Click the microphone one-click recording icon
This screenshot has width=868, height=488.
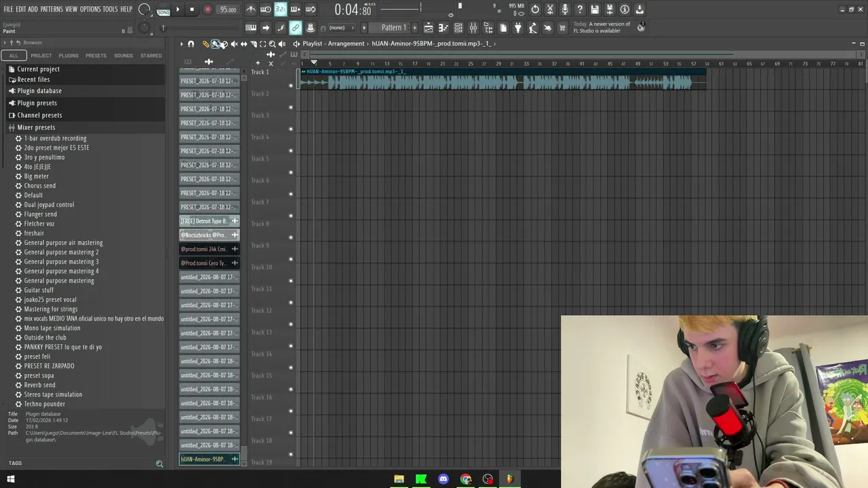(565, 9)
